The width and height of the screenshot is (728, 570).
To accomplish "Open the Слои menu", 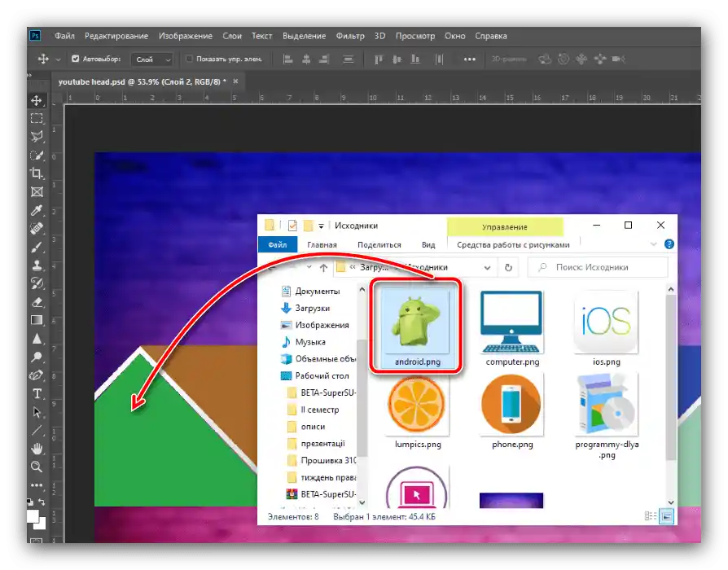I will click(x=232, y=36).
